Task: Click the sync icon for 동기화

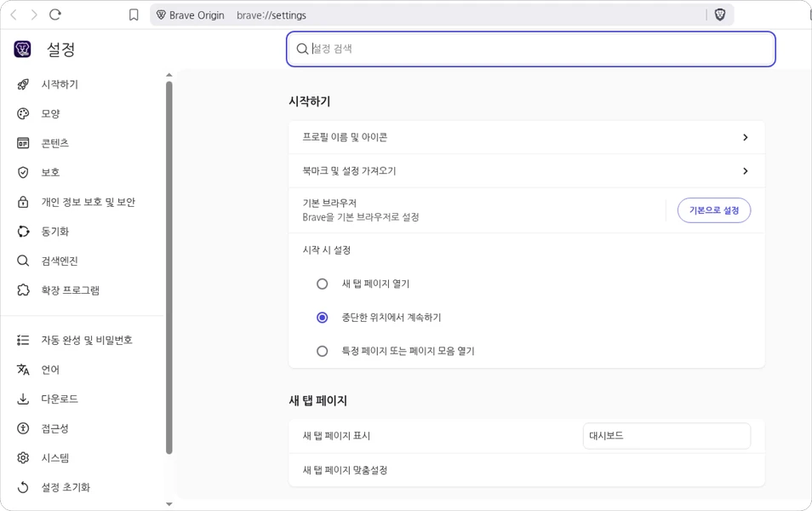Action: click(24, 232)
